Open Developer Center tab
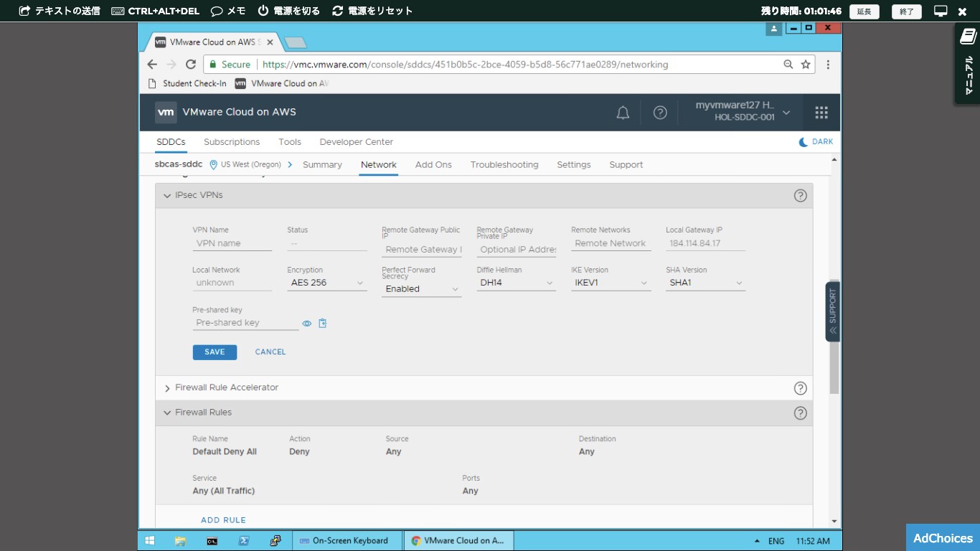Image resolution: width=980 pixels, height=551 pixels. [357, 142]
